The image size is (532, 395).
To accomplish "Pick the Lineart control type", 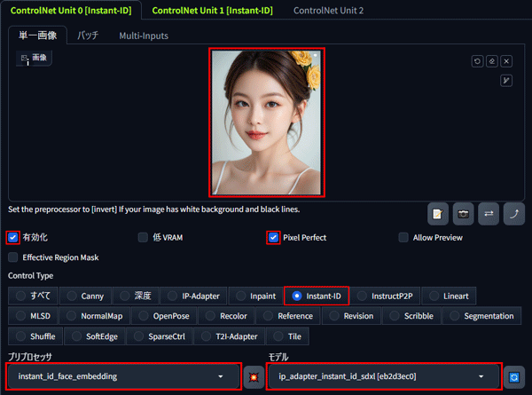I will (x=449, y=296).
